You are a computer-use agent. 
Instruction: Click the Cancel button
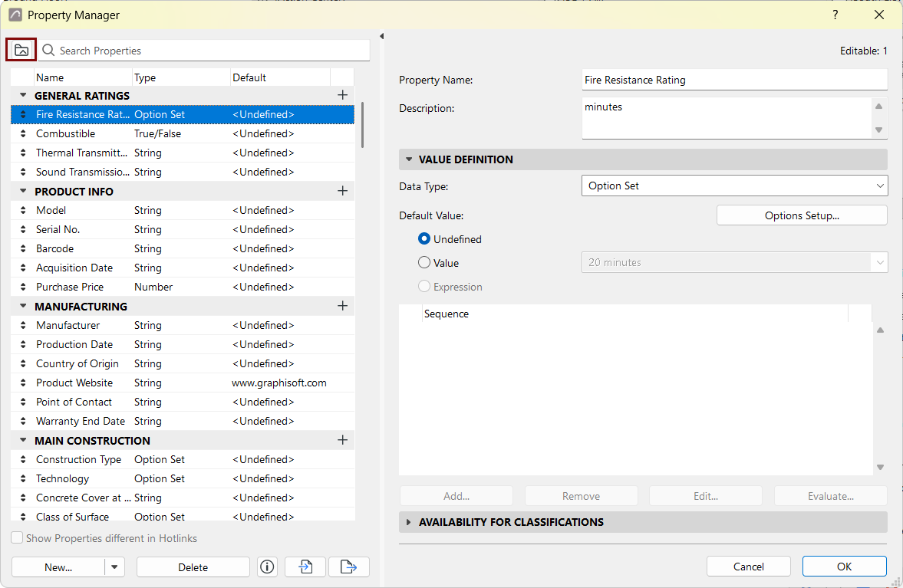[749, 567]
